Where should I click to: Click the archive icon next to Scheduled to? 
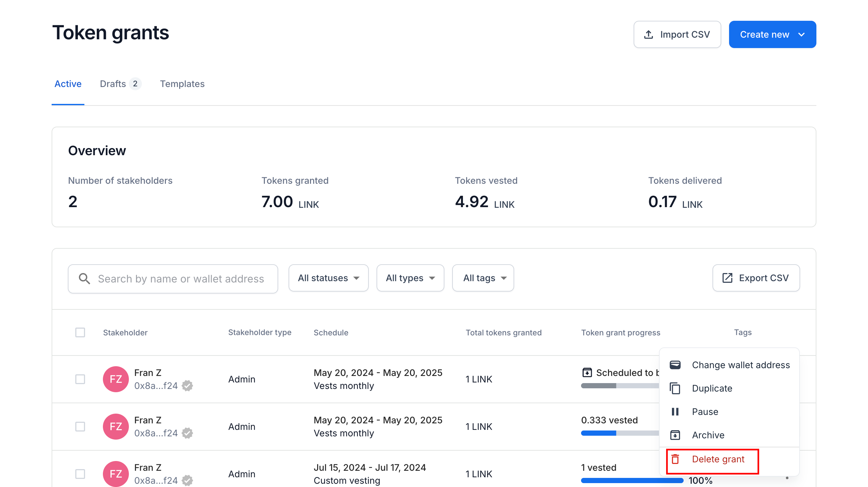pyautogui.click(x=587, y=372)
